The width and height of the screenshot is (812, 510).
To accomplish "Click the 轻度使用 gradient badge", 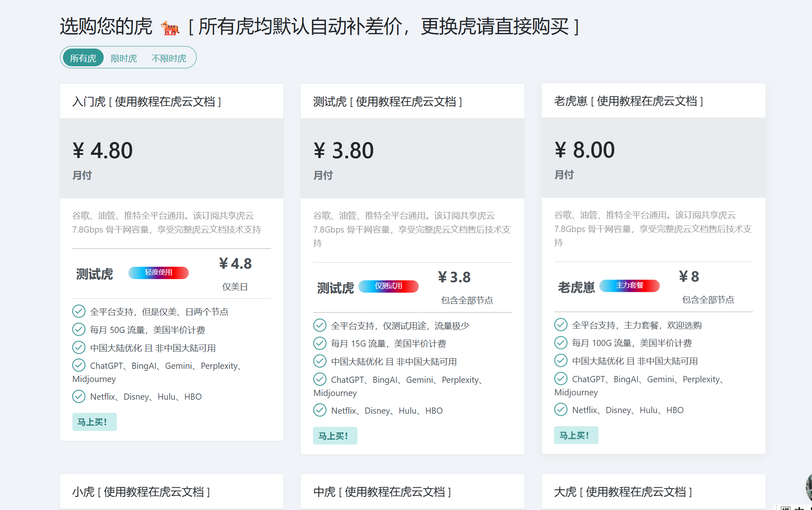I will click(x=158, y=272).
